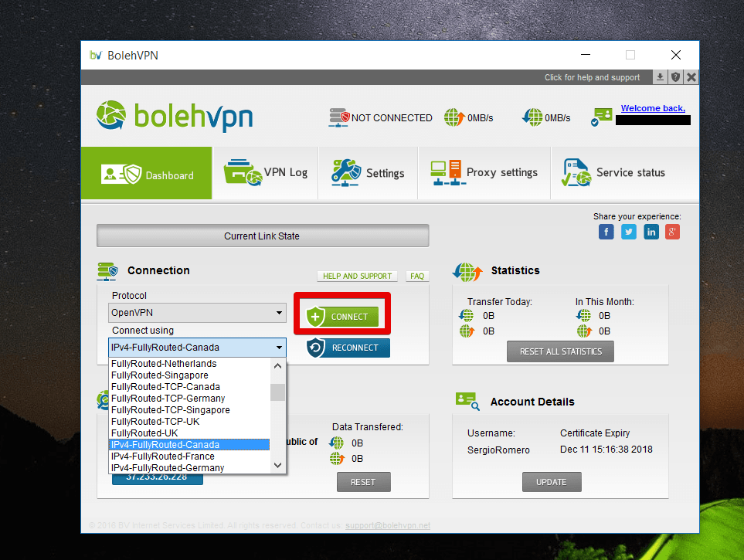The image size is (744, 560).
Task: Open the Proxy settings tab
Action: [484, 173]
